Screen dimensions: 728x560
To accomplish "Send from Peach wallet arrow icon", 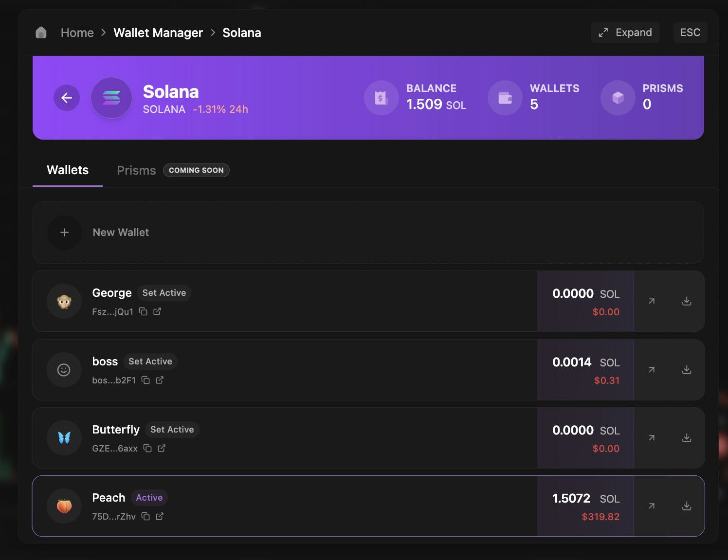I will point(651,506).
